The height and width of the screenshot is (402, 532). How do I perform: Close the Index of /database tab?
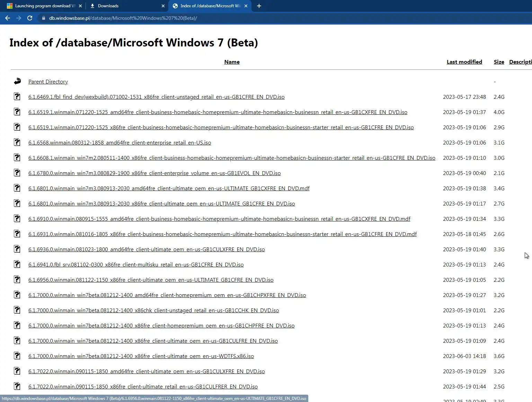246,6
